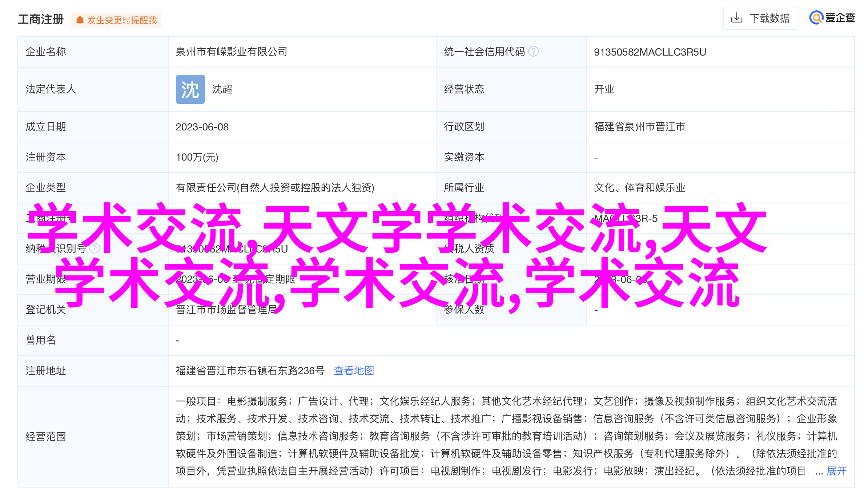Click the 经营状态 value 开业
The image size is (868, 497).
[x=604, y=89]
